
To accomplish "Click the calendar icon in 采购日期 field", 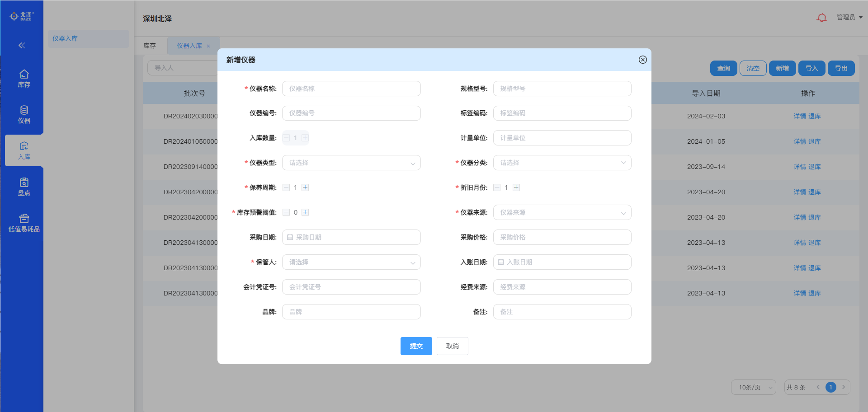I will click(x=290, y=237).
